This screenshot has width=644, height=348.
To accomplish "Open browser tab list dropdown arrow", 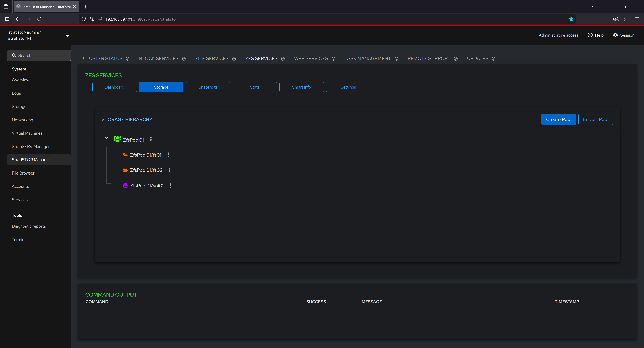I will [592, 7].
